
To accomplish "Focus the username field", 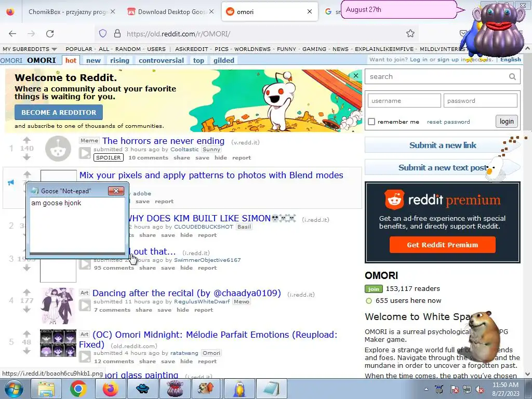I will (x=404, y=101).
